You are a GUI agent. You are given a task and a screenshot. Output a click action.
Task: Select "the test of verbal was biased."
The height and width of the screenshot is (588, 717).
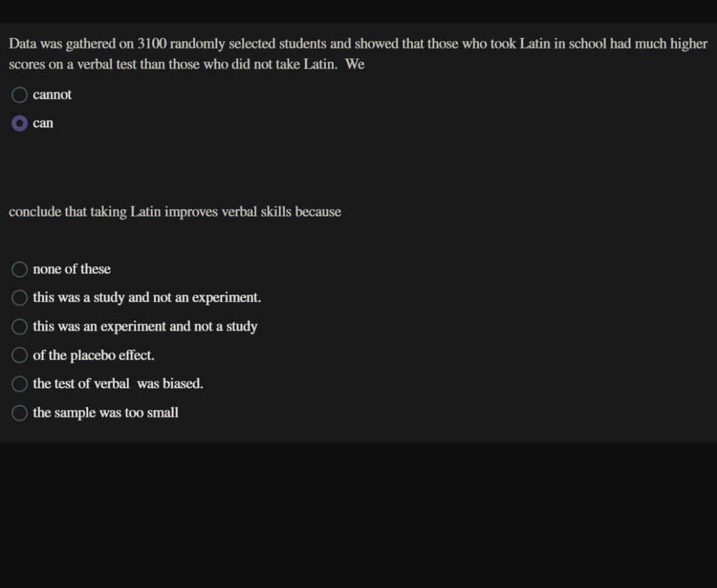[x=19, y=384]
